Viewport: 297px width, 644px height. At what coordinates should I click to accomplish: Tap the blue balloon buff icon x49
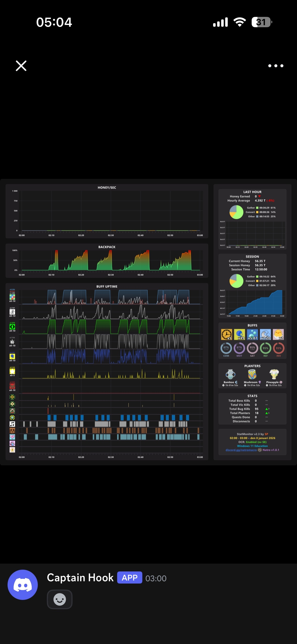(240, 335)
